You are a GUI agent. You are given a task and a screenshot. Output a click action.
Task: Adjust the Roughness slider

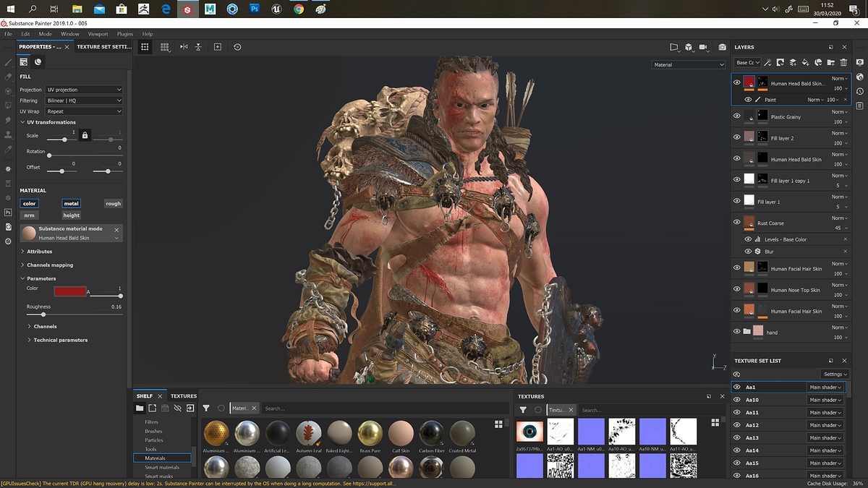(73, 314)
